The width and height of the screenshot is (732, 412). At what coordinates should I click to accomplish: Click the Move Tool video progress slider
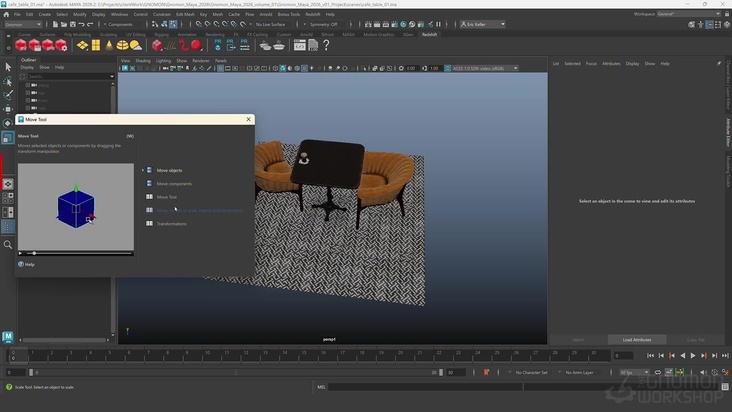pos(79,253)
